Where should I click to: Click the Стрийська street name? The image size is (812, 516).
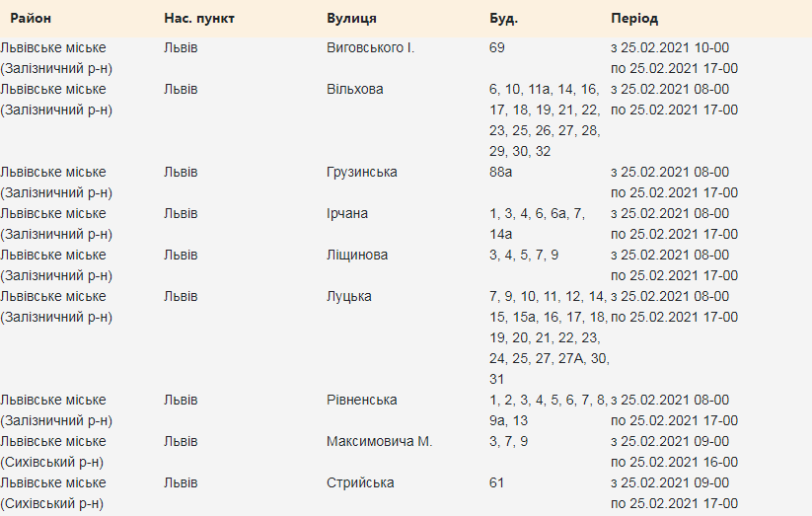click(360, 482)
